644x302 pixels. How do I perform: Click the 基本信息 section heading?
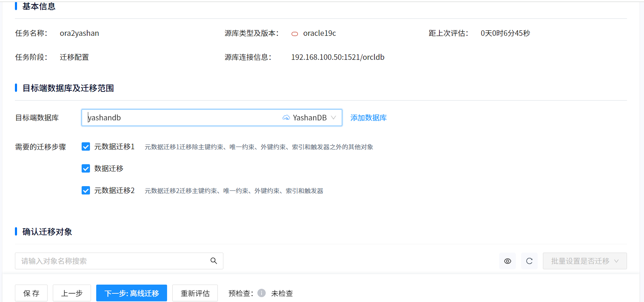pos(39,6)
